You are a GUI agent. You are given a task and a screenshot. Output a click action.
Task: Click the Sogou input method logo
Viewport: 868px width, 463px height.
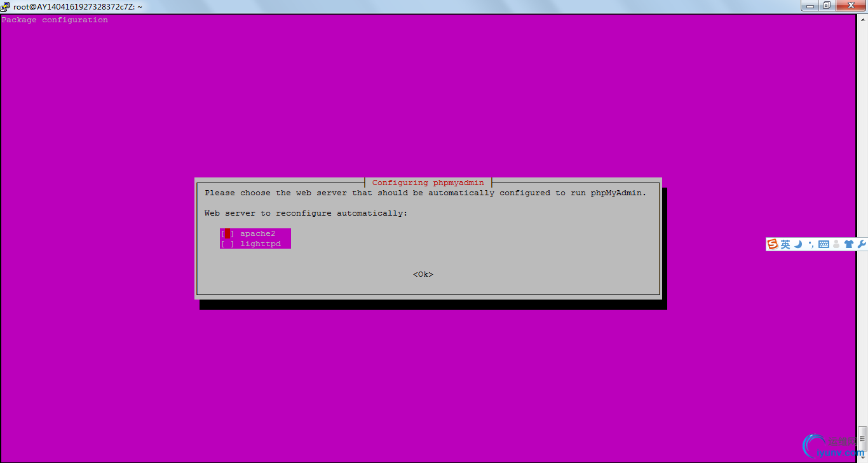(x=773, y=244)
